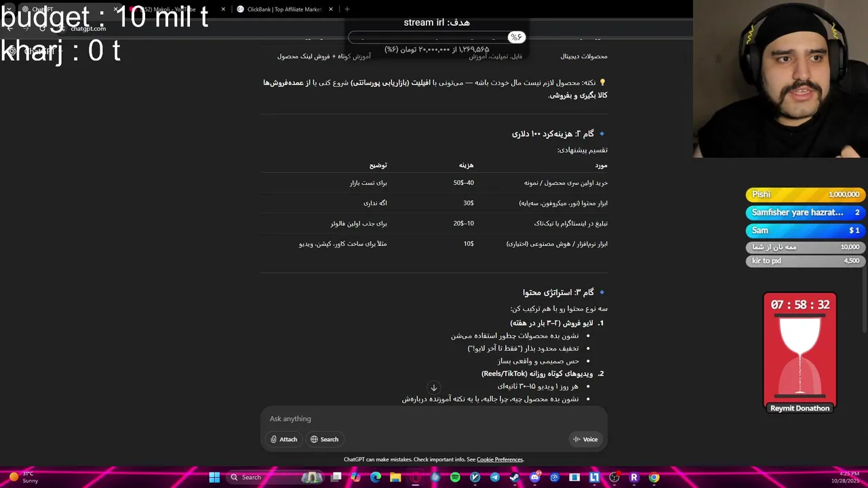
Task: Click the cell 'برای تست بازار'
Action: [x=368, y=183]
